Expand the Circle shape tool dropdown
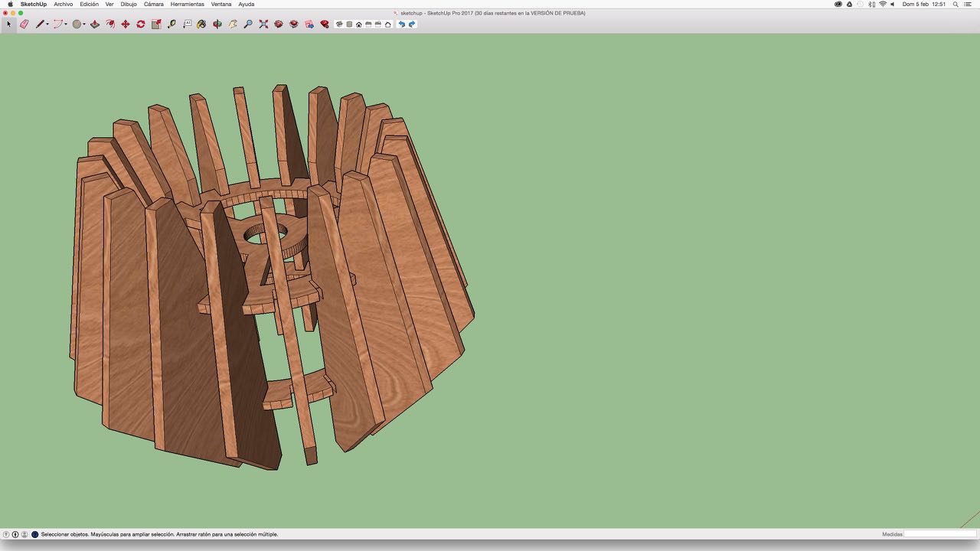The height and width of the screenshot is (551, 980). (83, 24)
